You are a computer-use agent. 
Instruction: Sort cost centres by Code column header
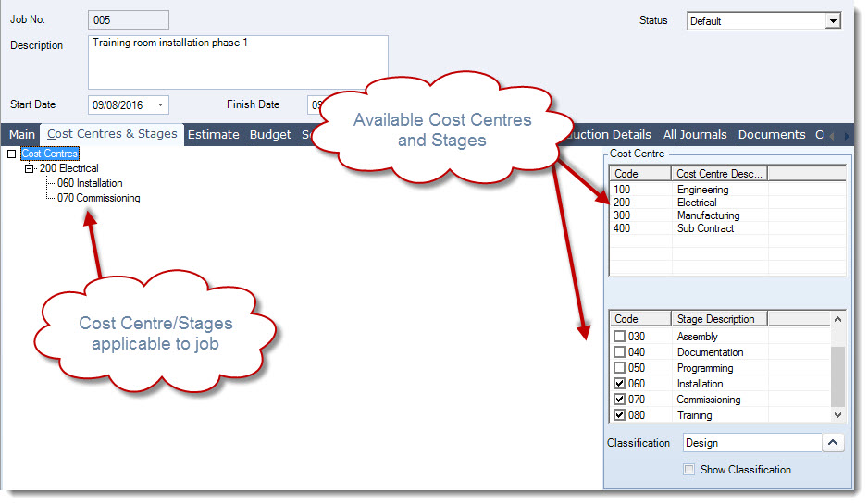tap(640, 174)
